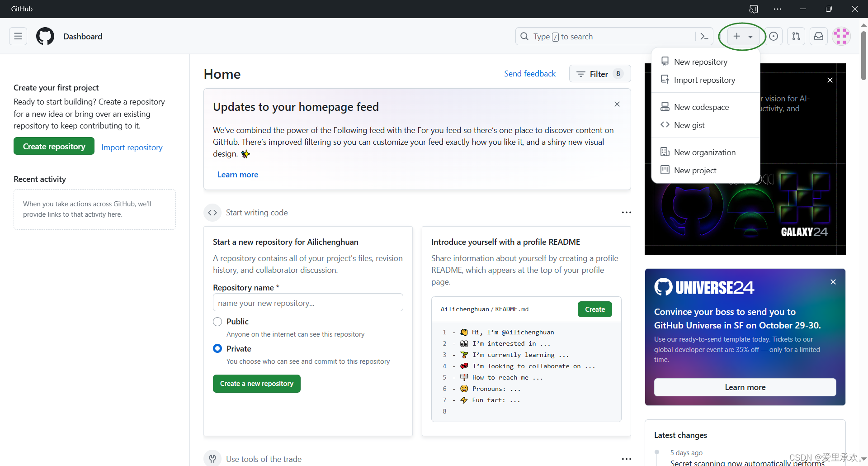This screenshot has height=466, width=868.
Task: Choose New codespace in the menu
Action: coord(705,107)
